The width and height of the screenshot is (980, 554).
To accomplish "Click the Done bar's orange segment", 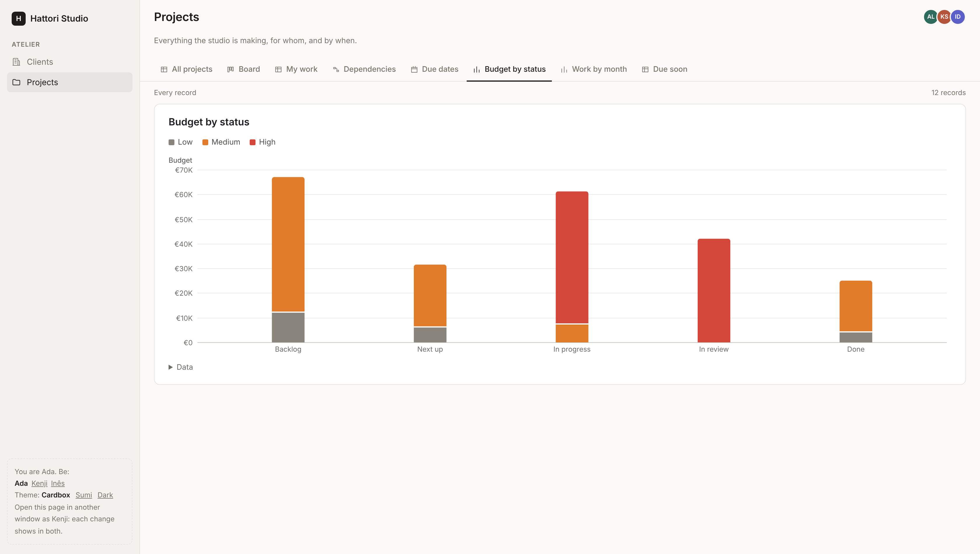I will pyautogui.click(x=855, y=306).
